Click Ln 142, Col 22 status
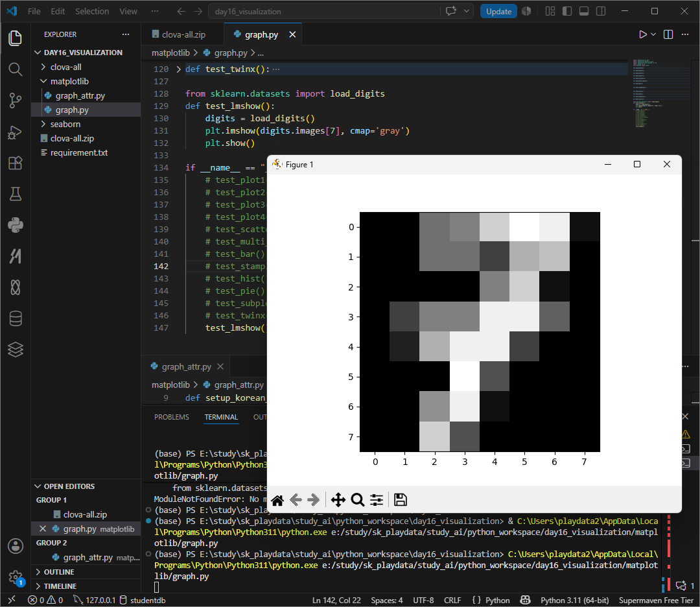 point(336,600)
